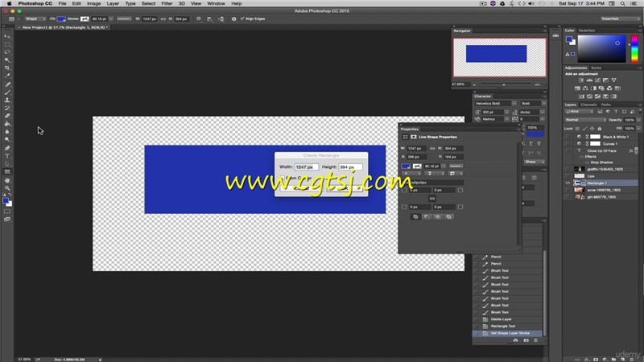Open the Shape tool mode dropdown
This screenshot has width=644, height=362.
pyautogui.click(x=35, y=19)
